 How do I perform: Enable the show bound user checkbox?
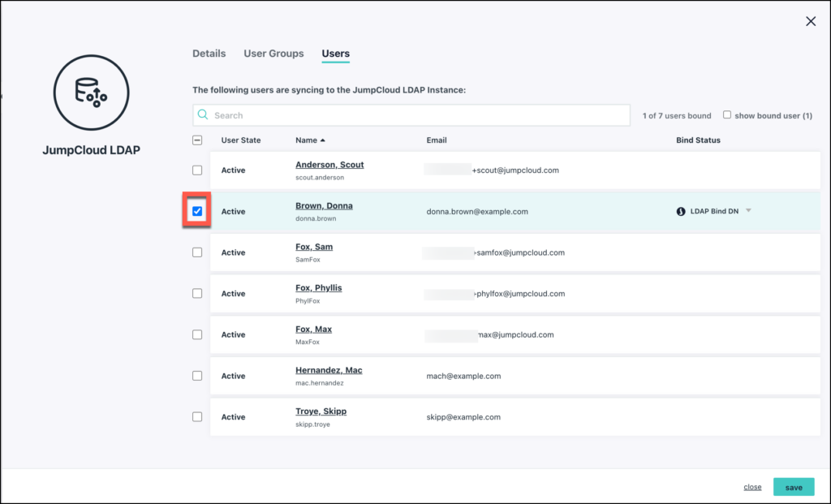[x=726, y=114]
